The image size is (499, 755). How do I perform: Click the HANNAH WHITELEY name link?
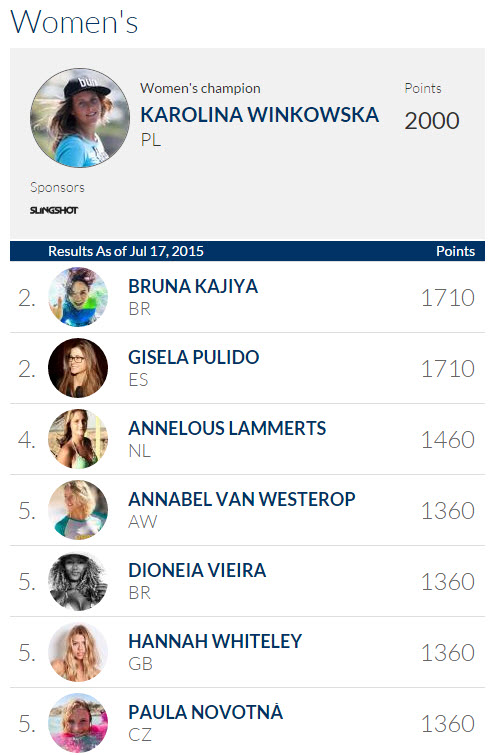click(x=215, y=641)
